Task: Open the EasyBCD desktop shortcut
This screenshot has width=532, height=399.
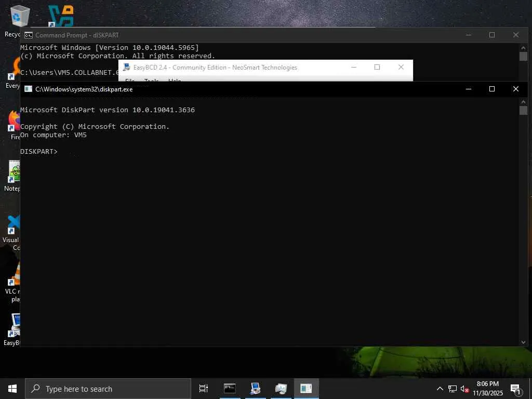Action: coord(14,326)
